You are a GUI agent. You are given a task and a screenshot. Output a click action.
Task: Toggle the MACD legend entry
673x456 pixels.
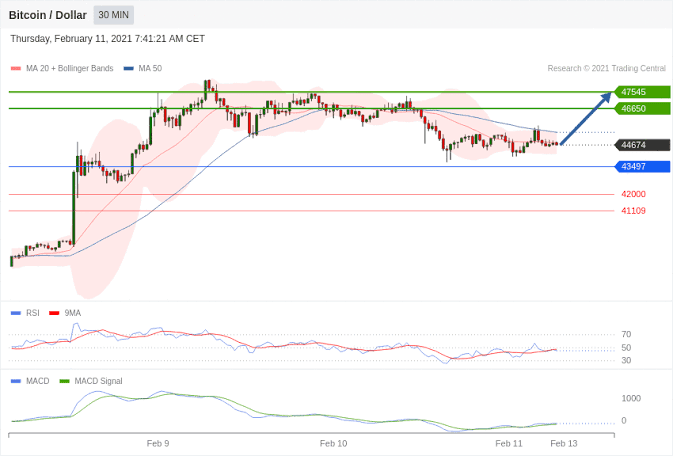coord(30,381)
